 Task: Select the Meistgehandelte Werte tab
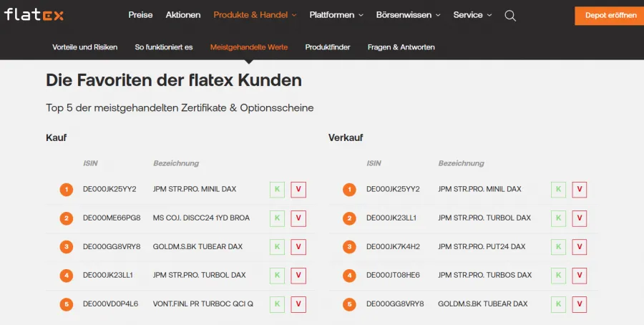coord(249,47)
